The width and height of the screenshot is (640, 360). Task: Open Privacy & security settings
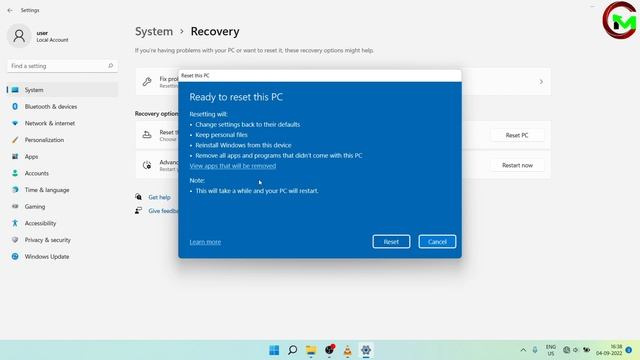(x=62, y=240)
